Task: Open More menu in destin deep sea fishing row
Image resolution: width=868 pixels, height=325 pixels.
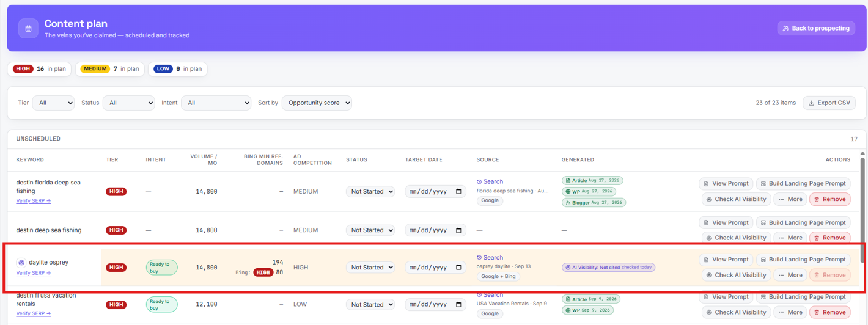Action: coord(790,238)
